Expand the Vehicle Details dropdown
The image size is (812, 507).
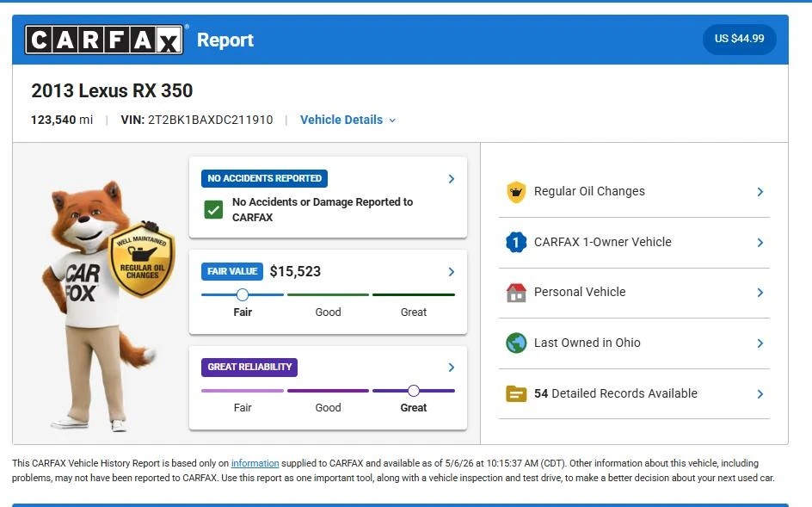pos(348,120)
